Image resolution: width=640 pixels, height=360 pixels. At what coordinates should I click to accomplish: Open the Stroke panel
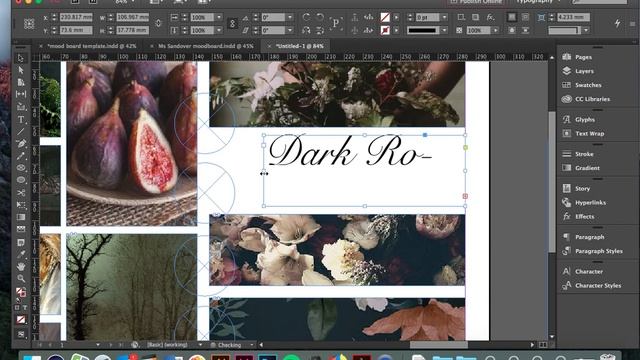click(x=584, y=154)
